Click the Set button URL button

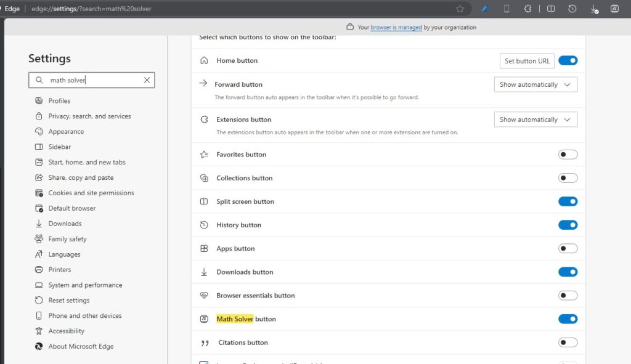click(x=527, y=61)
